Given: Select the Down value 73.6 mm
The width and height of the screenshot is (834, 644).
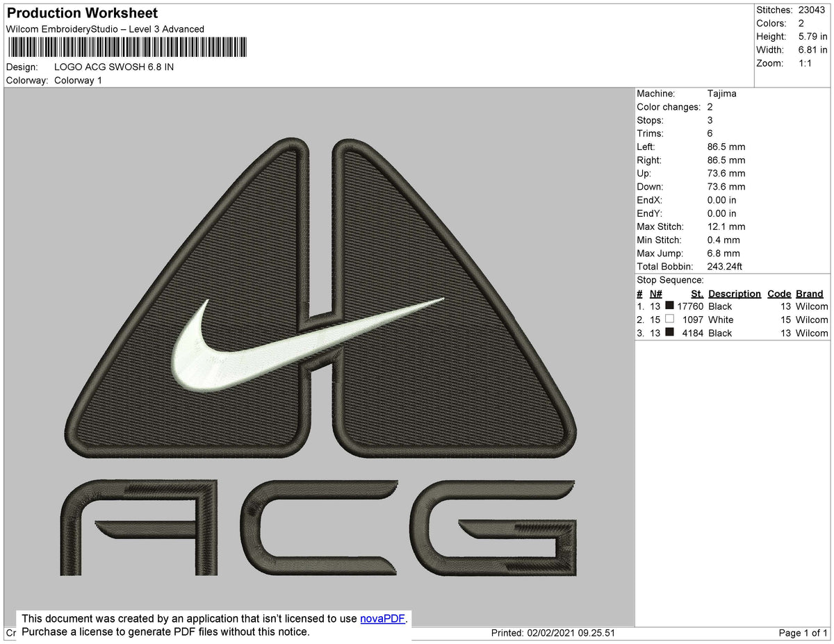Looking at the screenshot, I should (726, 187).
